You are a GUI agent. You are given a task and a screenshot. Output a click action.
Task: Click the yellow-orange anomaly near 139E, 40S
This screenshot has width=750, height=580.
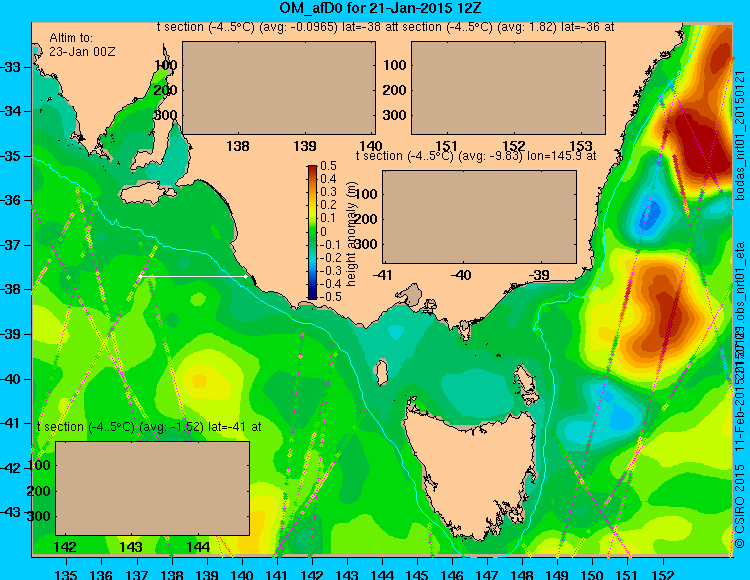coord(200,380)
